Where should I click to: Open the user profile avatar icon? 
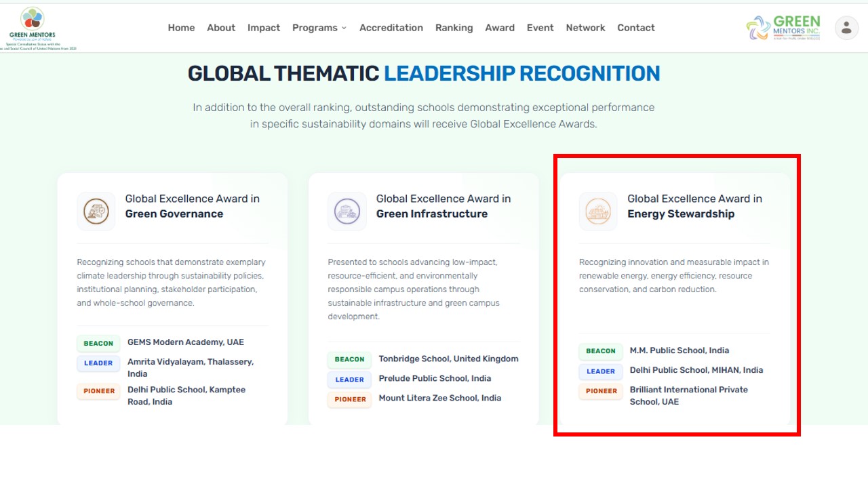click(846, 28)
